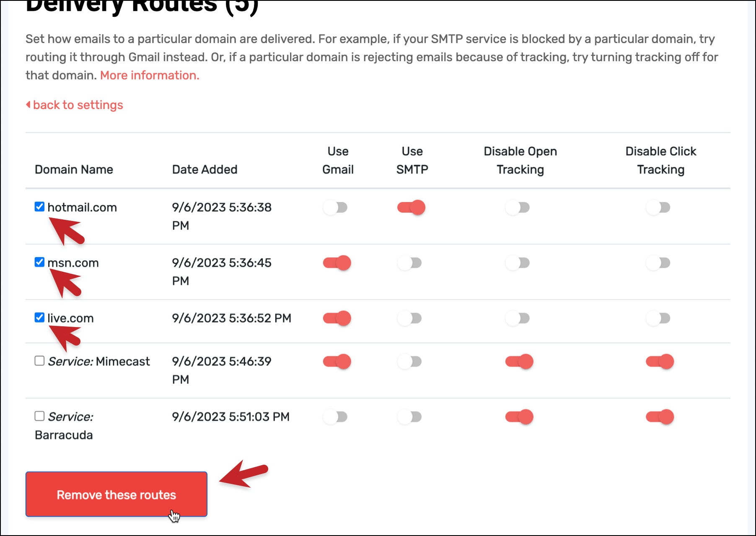
Task: Enable Disable Click Tracking for hotmail.com
Action: 658,207
